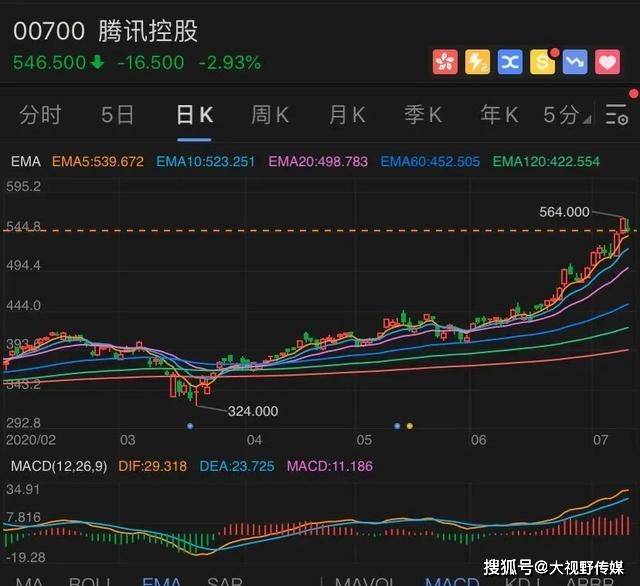Tap the 00700 腾讯控股 stock title
Viewport: 640px width, 586px height.
tap(105, 31)
